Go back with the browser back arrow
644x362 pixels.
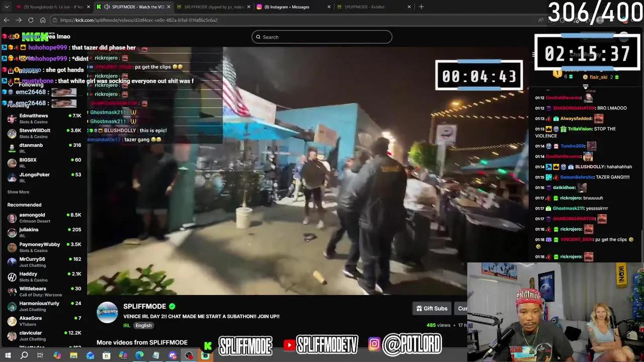tap(7, 20)
